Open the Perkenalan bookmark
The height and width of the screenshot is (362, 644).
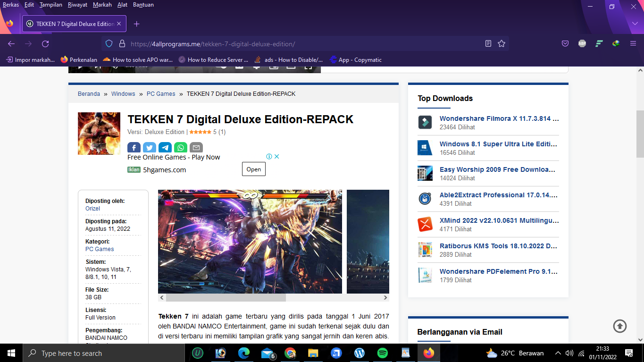pos(79,59)
